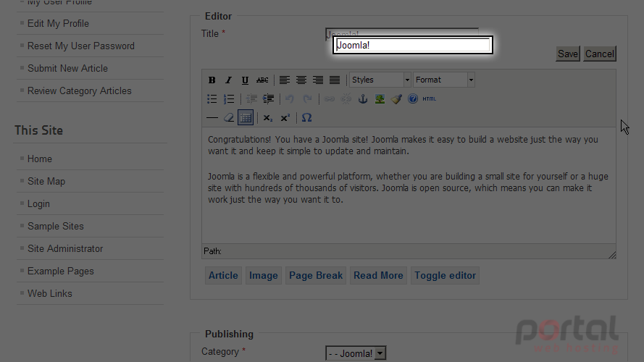This screenshot has width=644, height=362.
Task: Align text left
Action: point(284,80)
